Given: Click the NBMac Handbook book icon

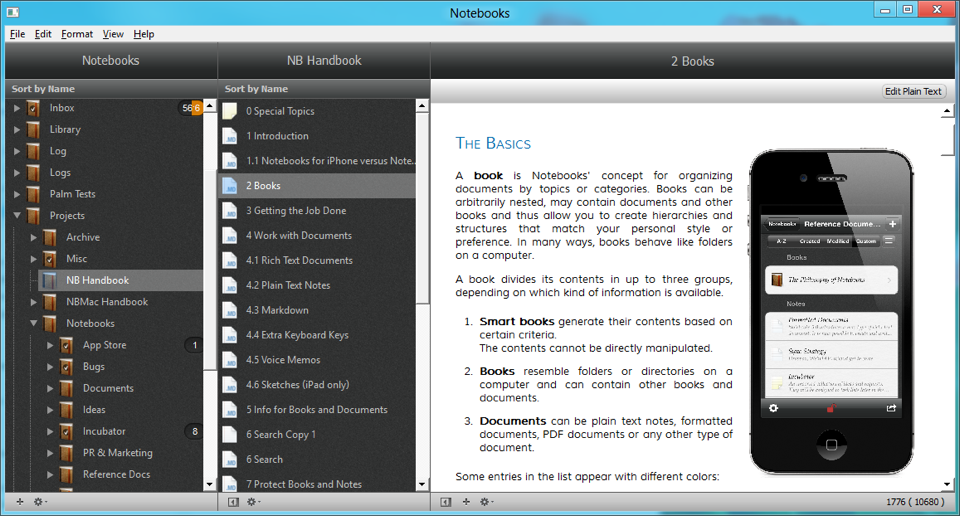Looking at the screenshot, I should pyautogui.click(x=50, y=302).
